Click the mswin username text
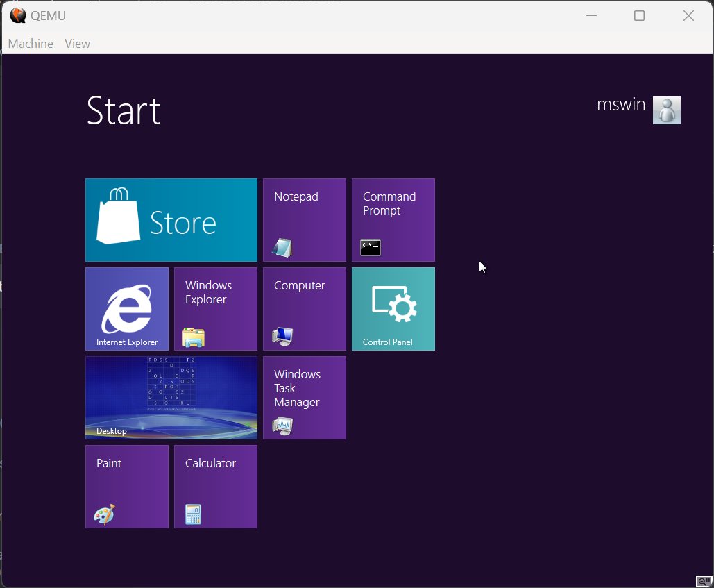 pyautogui.click(x=621, y=105)
